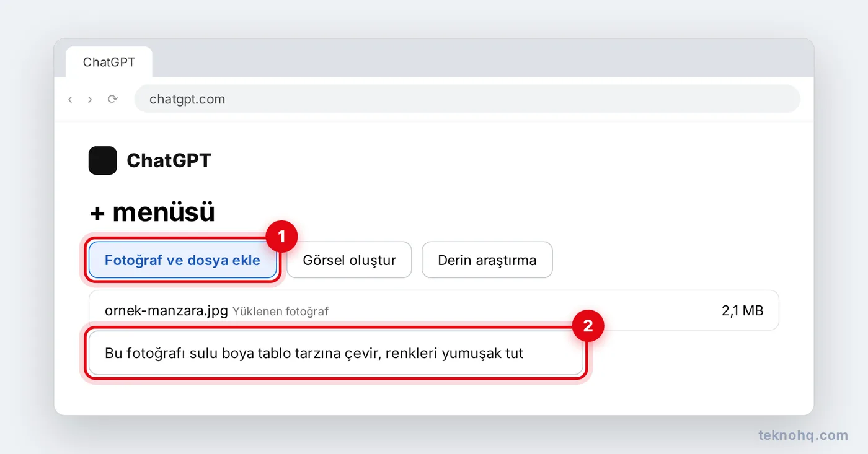Focus the chatgpt.com address bar
The image size is (868, 454).
coord(467,99)
